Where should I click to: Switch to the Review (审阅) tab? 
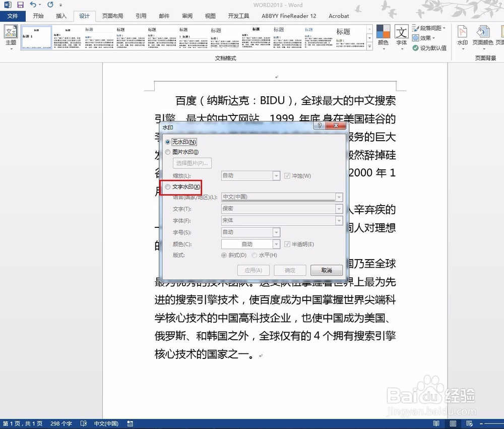tap(187, 16)
